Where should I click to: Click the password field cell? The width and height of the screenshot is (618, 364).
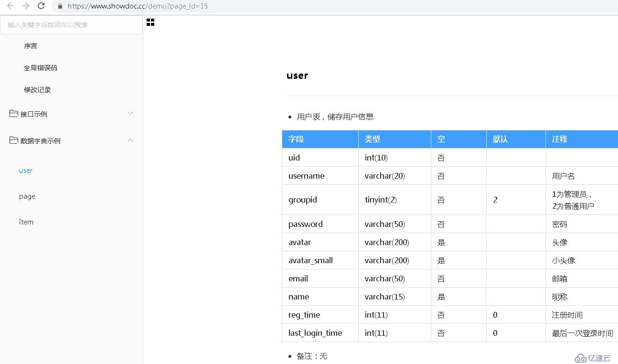point(320,224)
